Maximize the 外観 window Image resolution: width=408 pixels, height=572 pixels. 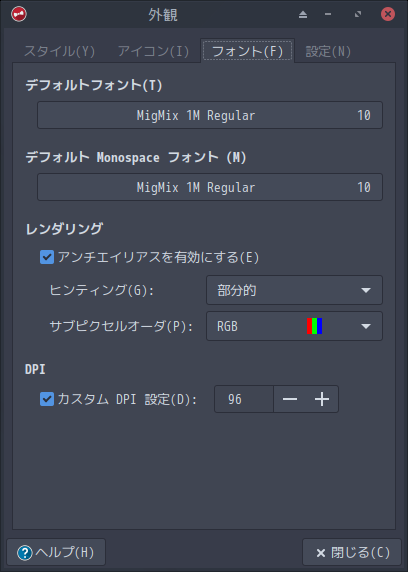click(358, 14)
